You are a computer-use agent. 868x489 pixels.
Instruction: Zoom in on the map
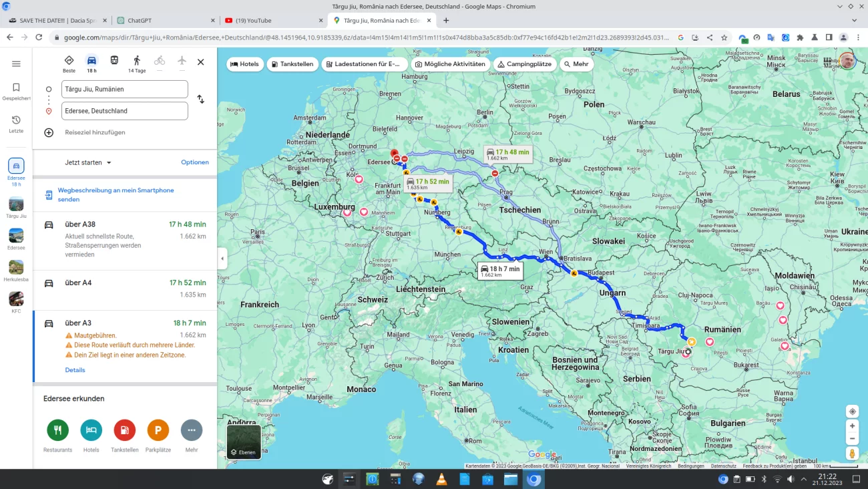(852, 426)
